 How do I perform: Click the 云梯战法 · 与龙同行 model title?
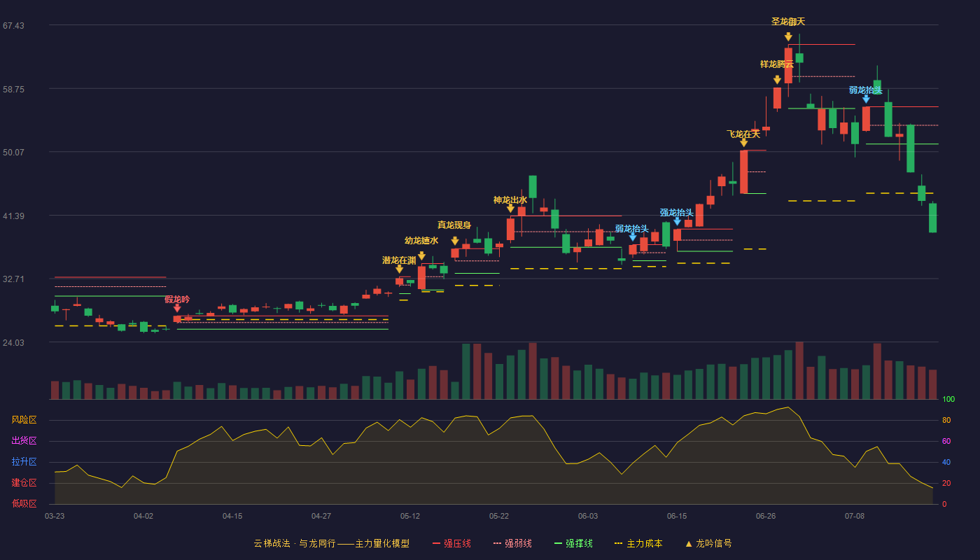click(x=331, y=543)
